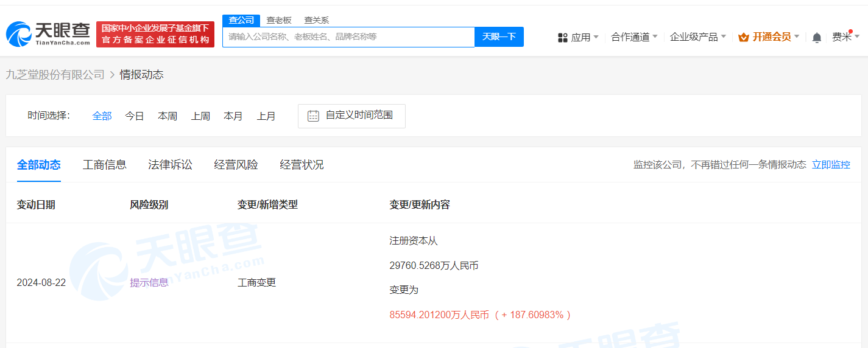Click the 提示信息 risk level label
Image resolution: width=868 pixels, height=348 pixels.
149,282
